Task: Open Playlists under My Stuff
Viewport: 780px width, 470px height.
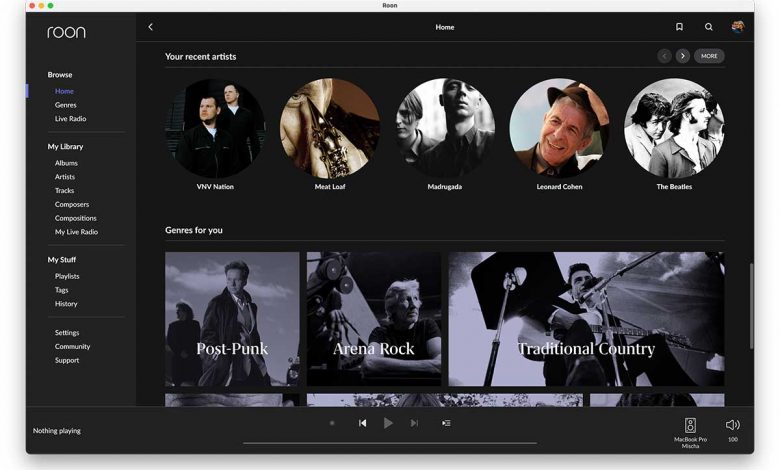Action: click(x=67, y=276)
